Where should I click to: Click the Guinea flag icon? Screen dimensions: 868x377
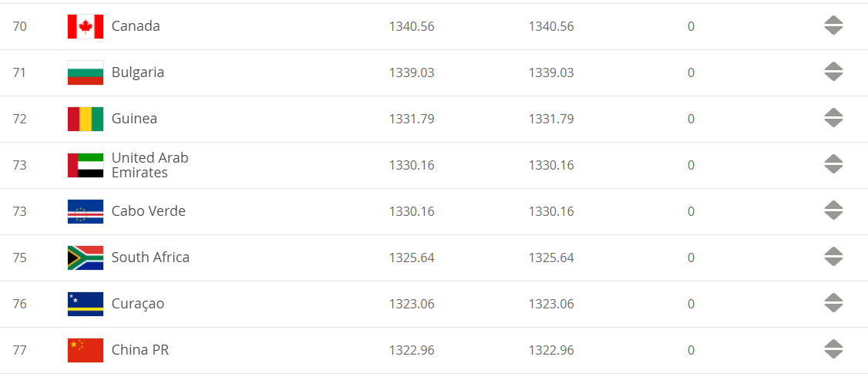[86, 119]
